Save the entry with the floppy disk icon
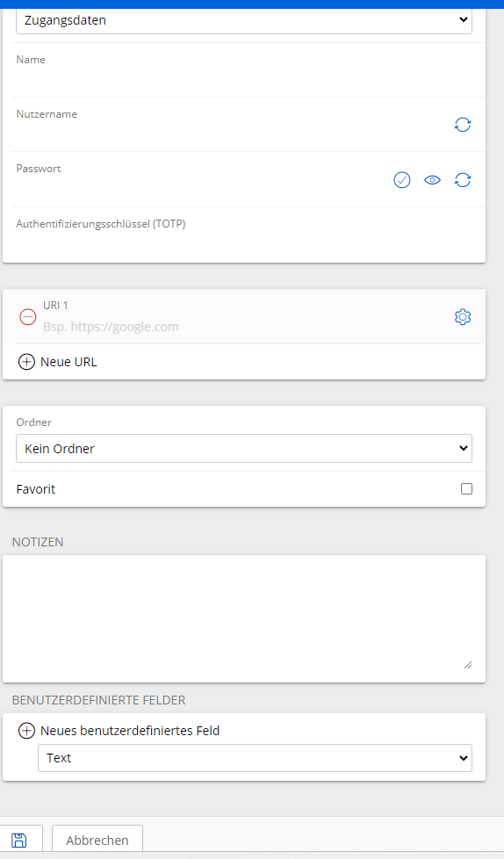Image resolution: width=504 pixels, height=859 pixels. (x=19, y=841)
